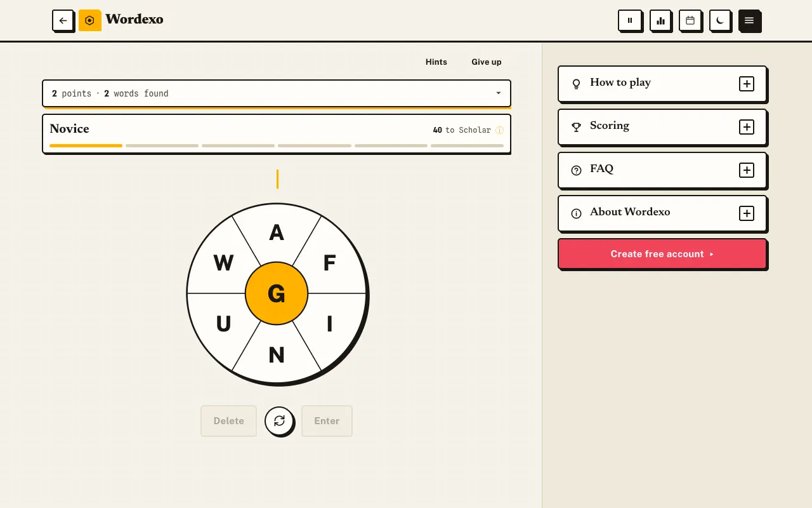Go back using the arrow button
This screenshot has width=812, height=508.
(x=63, y=20)
